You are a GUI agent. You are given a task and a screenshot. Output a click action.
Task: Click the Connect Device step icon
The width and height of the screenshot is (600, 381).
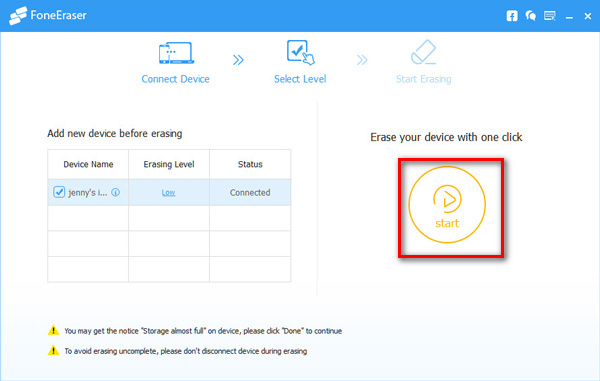[176, 53]
